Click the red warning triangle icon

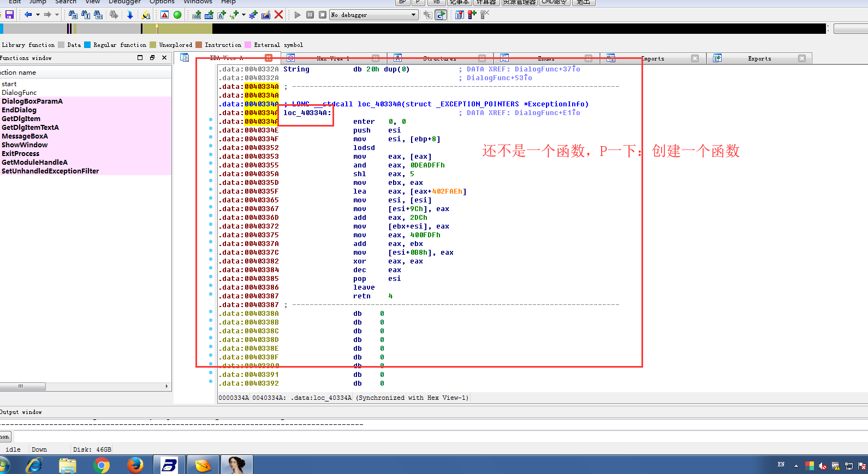(164, 15)
